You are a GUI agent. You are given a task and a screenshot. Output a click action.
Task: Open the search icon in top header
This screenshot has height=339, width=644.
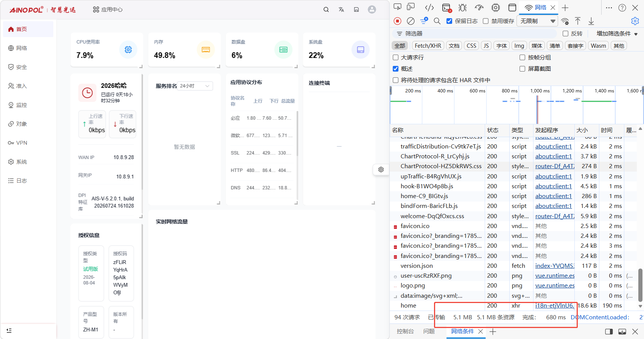pos(326,9)
